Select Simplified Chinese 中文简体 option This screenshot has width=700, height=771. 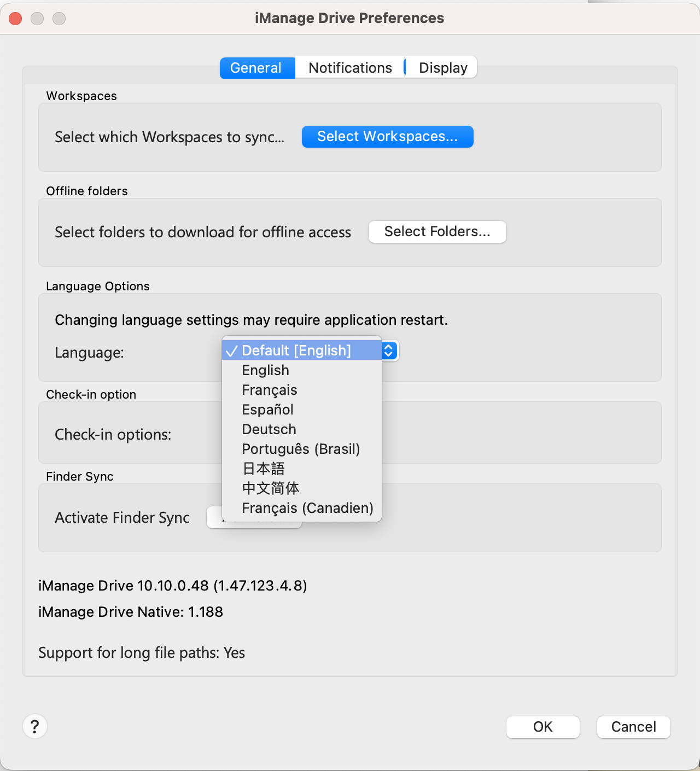301,488
